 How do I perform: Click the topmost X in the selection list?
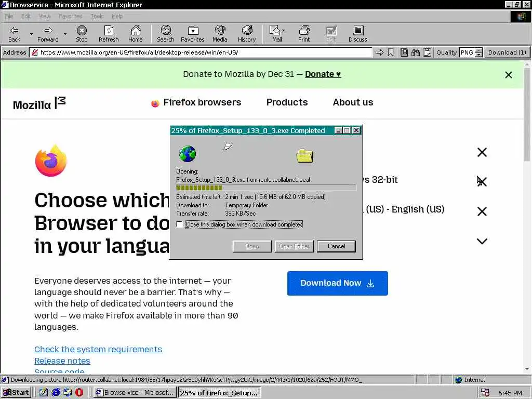[x=482, y=152]
